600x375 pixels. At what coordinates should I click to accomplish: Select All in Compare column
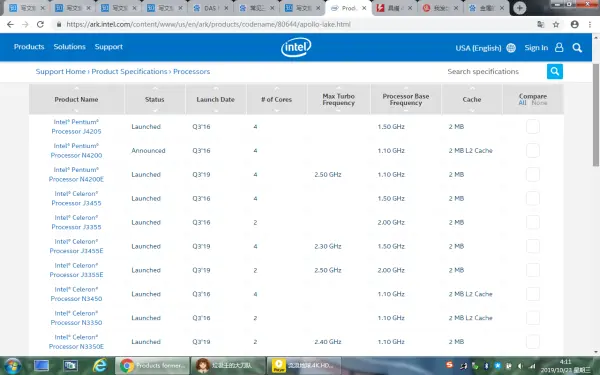coord(522,103)
